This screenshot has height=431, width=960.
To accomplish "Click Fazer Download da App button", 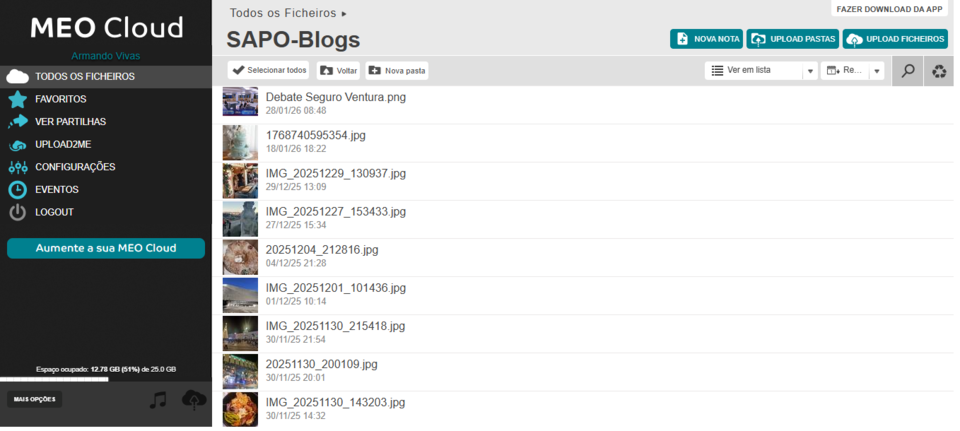I will click(x=889, y=9).
